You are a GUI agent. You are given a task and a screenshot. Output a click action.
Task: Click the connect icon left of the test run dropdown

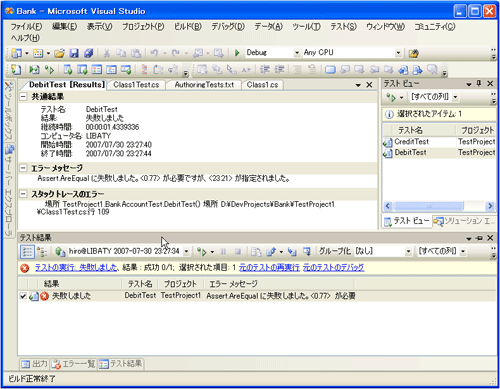[60, 252]
